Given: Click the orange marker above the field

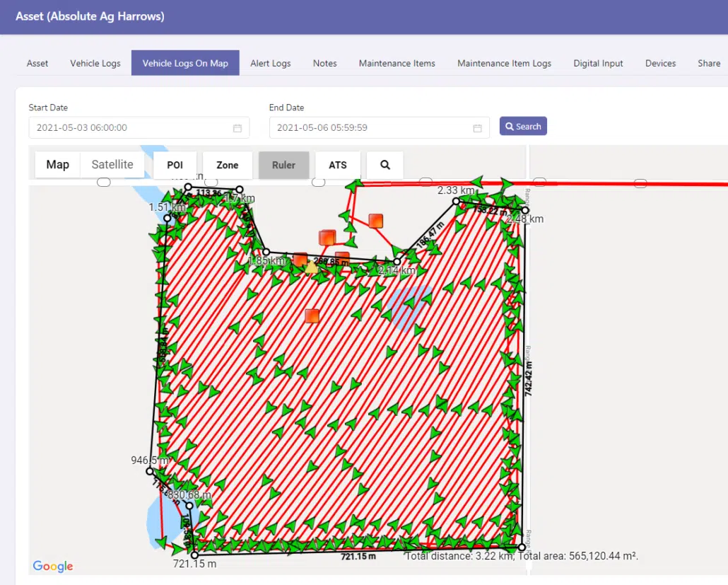Looking at the screenshot, I should tap(376, 221).
